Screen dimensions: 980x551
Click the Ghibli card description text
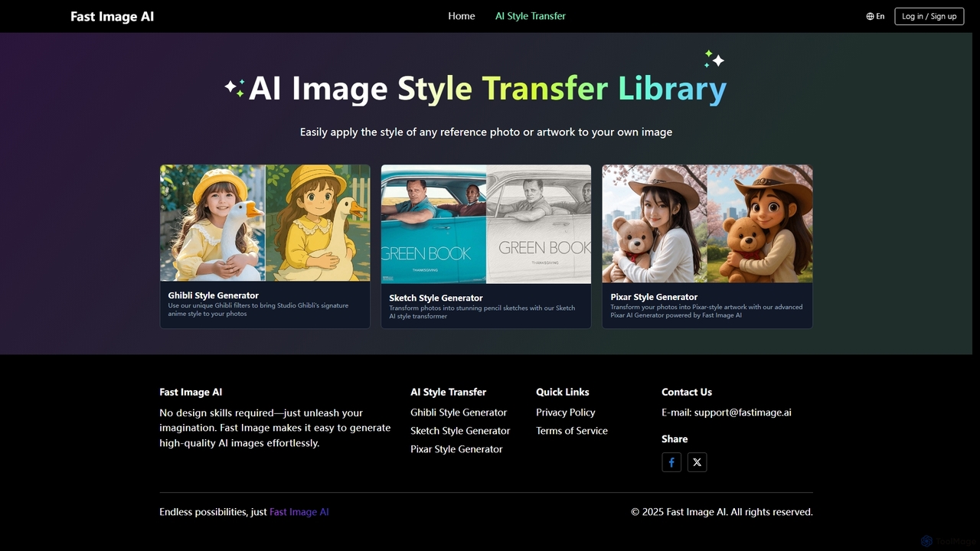[258, 310]
